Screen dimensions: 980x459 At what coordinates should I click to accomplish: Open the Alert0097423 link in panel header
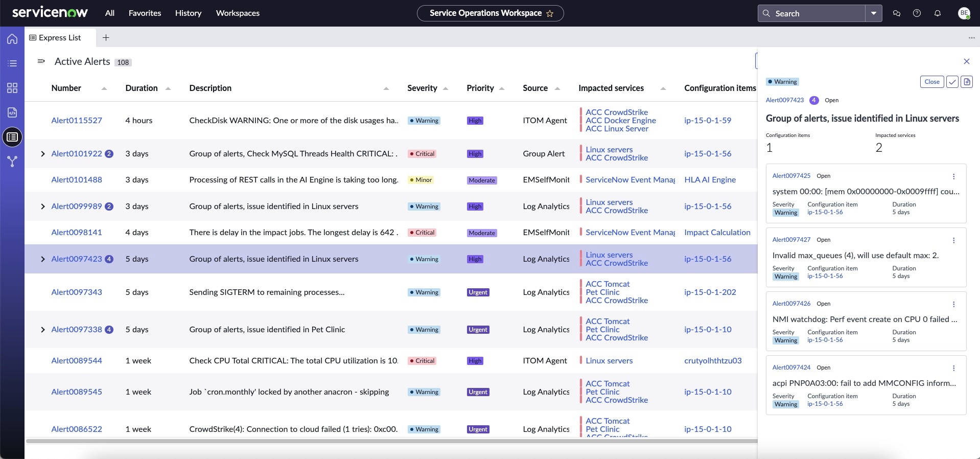(785, 100)
